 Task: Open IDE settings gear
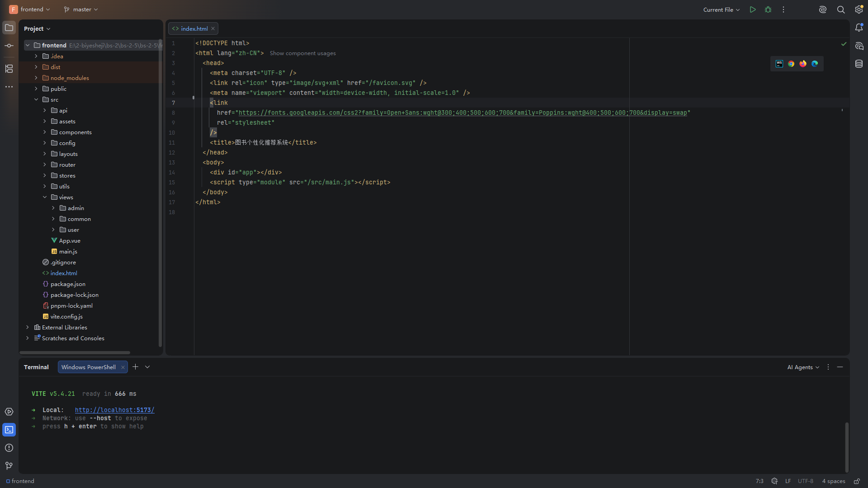pyautogui.click(x=859, y=9)
